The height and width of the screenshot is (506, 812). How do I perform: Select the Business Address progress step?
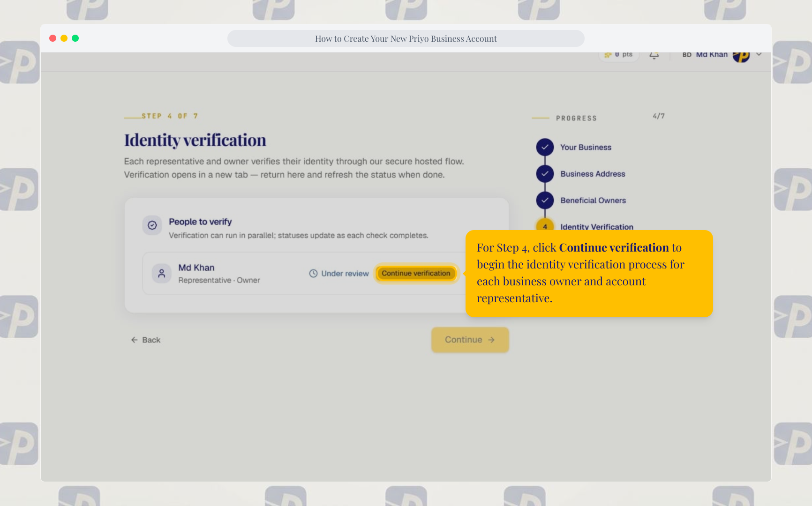(593, 174)
